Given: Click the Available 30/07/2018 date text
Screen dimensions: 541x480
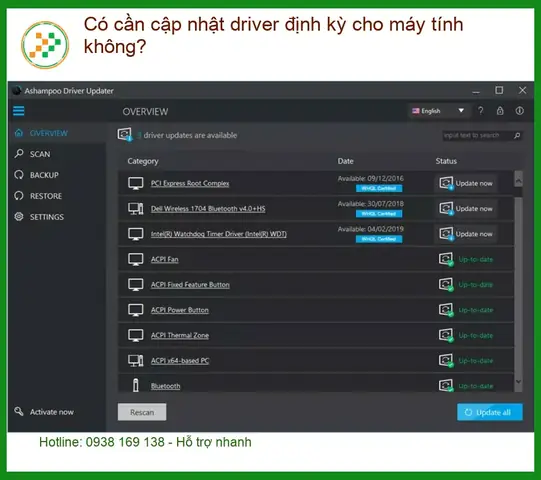Looking at the screenshot, I should click(x=371, y=204).
